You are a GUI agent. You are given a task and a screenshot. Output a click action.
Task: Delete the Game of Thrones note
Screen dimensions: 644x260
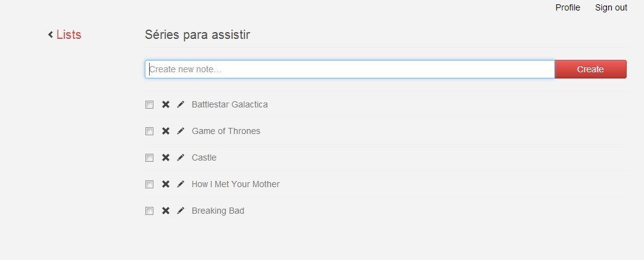(166, 131)
